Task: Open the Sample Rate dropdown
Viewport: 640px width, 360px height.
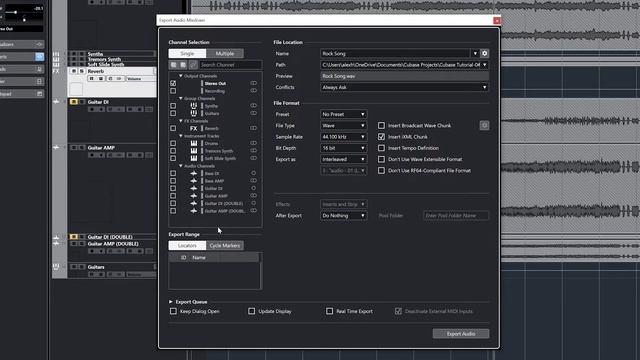Action: coord(343,137)
